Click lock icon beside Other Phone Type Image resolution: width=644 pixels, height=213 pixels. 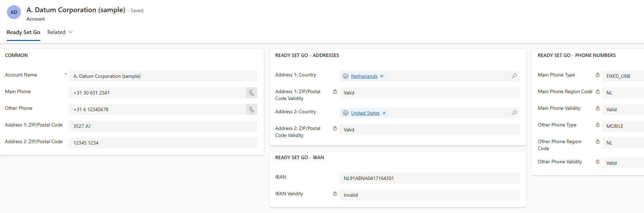coord(598,125)
